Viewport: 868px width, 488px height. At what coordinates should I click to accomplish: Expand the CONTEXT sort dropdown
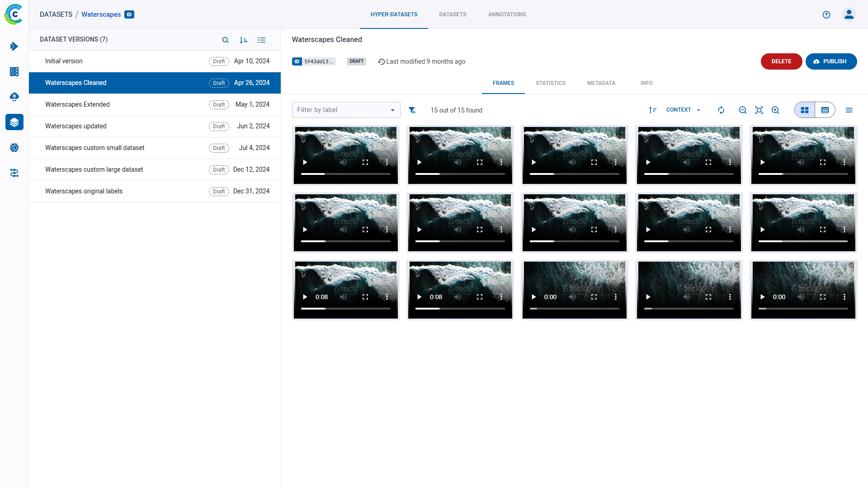pos(683,110)
